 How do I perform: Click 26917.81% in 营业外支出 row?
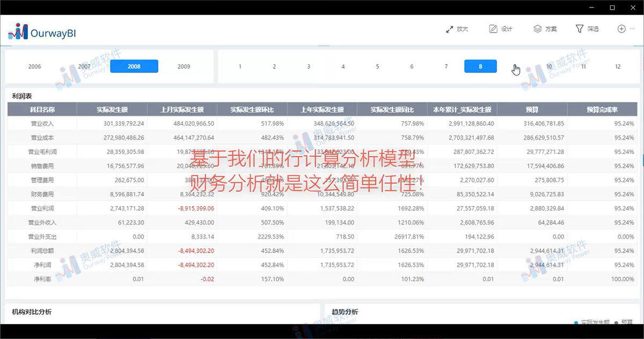coord(409,237)
